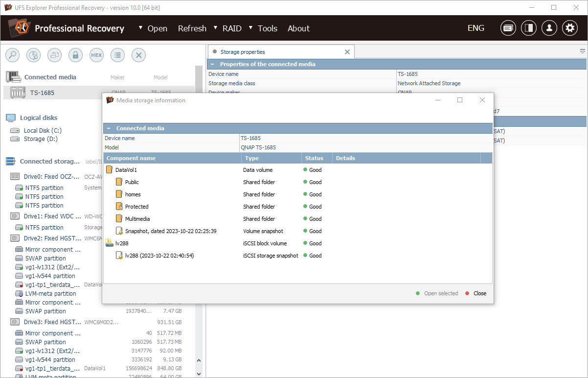Click the scan pie-chart toolbar icon
This screenshot has width=588, height=378.
[x=33, y=55]
